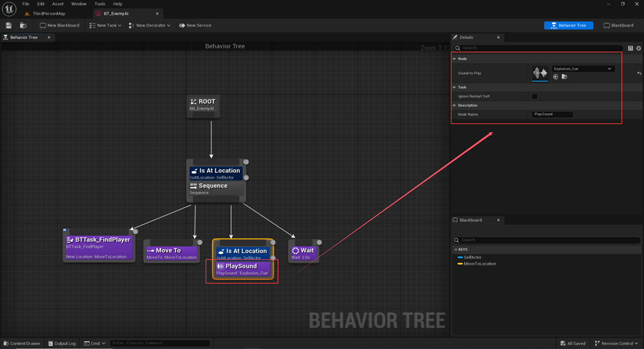The height and width of the screenshot is (349, 644).
Task: Open Details panel settings gear
Action: [x=639, y=48]
